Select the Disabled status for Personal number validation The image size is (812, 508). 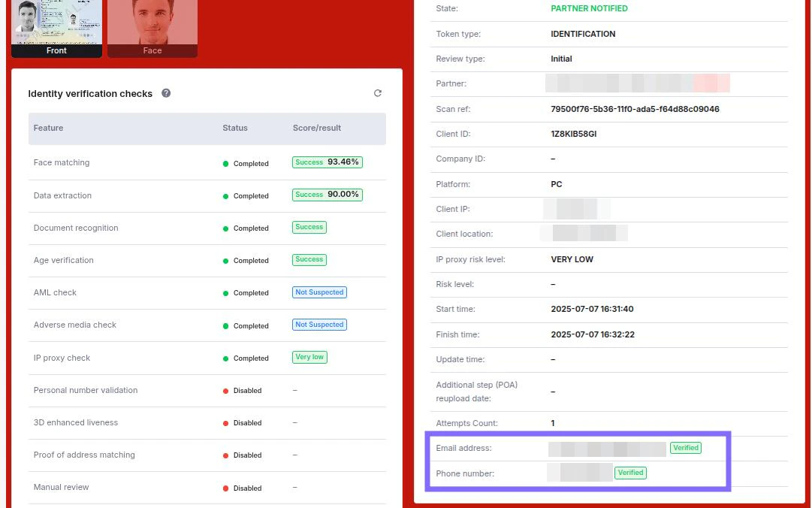click(x=243, y=391)
